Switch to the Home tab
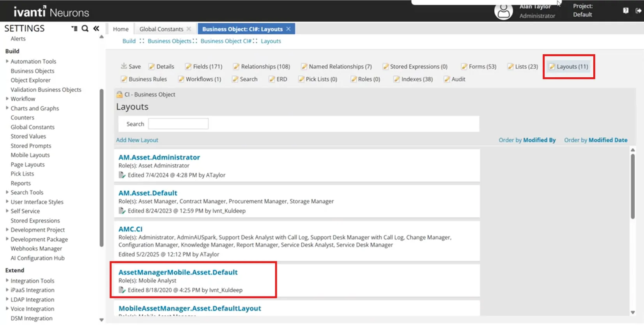 (121, 29)
